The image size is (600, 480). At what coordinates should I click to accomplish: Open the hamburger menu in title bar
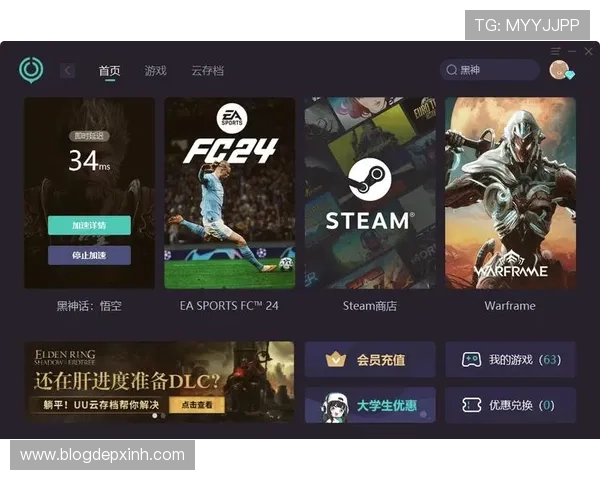pyautogui.click(x=555, y=51)
